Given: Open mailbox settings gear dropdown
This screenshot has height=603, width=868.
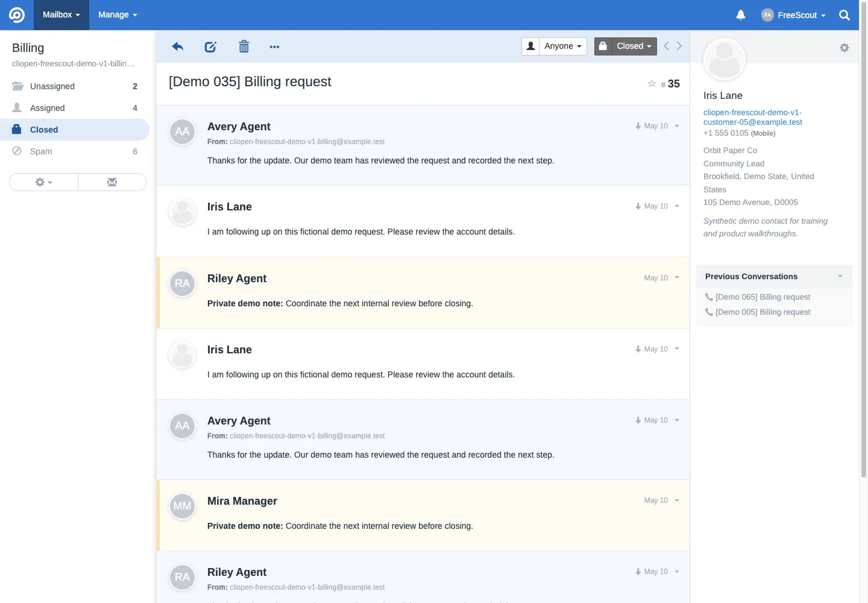Looking at the screenshot, I should [43, 182].
